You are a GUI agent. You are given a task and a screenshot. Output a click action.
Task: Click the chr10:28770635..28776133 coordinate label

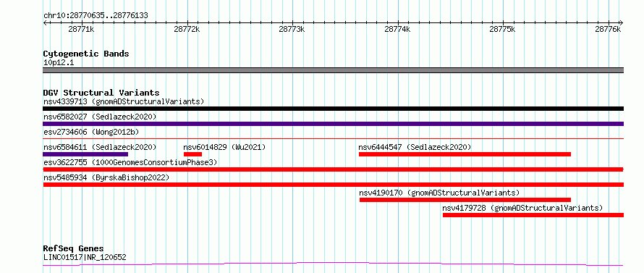coord(96,16)
